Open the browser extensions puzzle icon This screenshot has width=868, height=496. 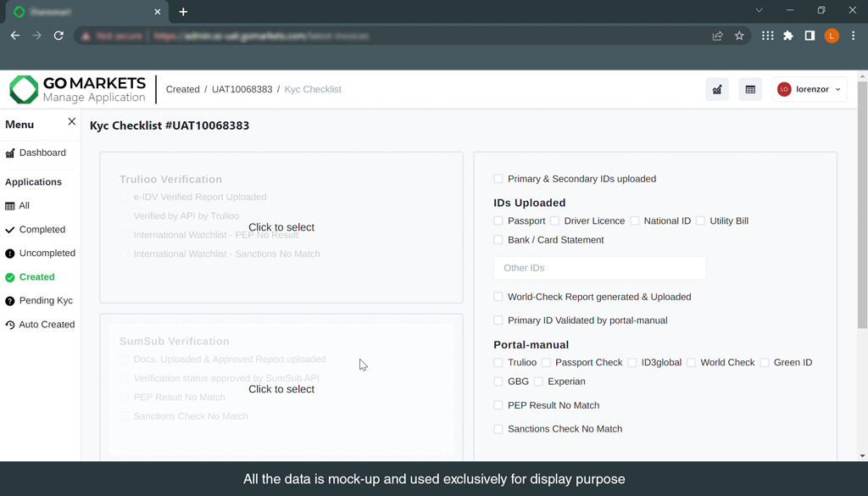coord(788,36)
